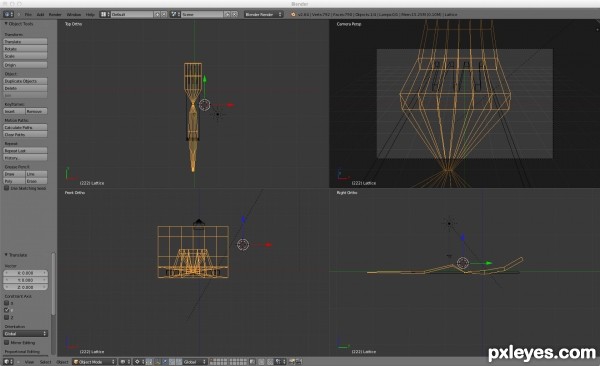Open the Global transform orientation dropdown in header
Screen dimensions: 600x366
click(x=195, y=362)
